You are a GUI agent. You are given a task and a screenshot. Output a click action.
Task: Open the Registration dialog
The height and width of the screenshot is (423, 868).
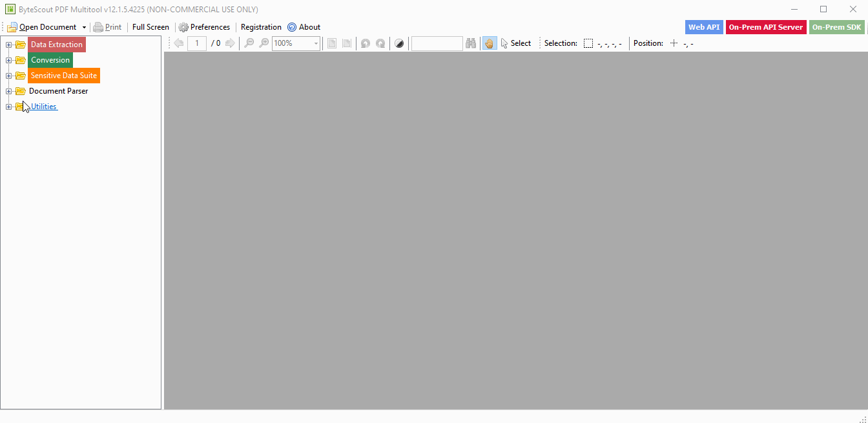(x=261, y=27)
